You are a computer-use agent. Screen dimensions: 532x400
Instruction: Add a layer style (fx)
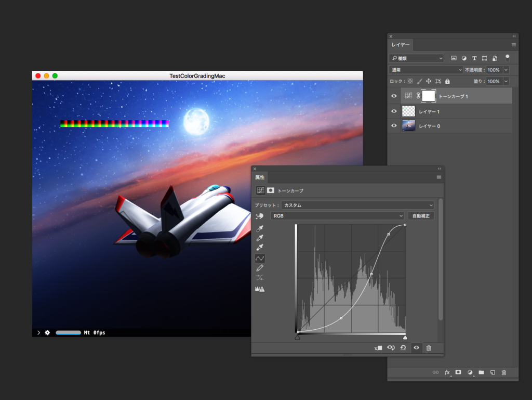(x=447, y=372)
